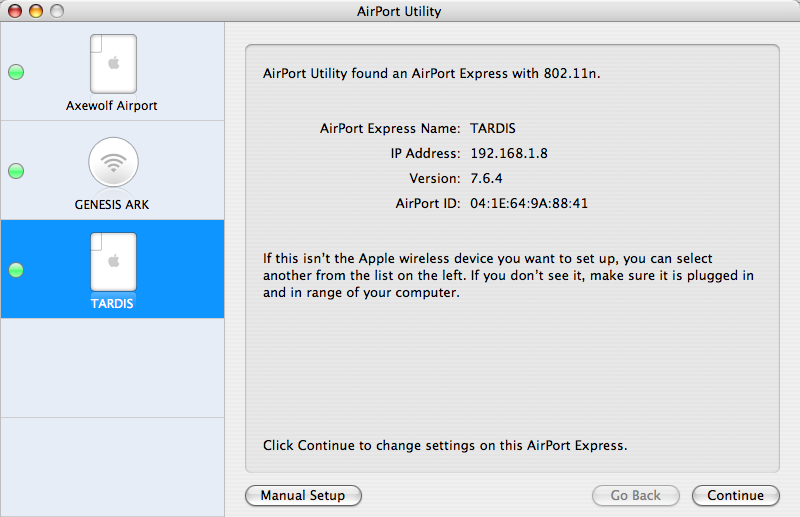Select the Axewolf Airport Express icon
The width and height of the screenshot is (800, 517).
click(113, 63)
